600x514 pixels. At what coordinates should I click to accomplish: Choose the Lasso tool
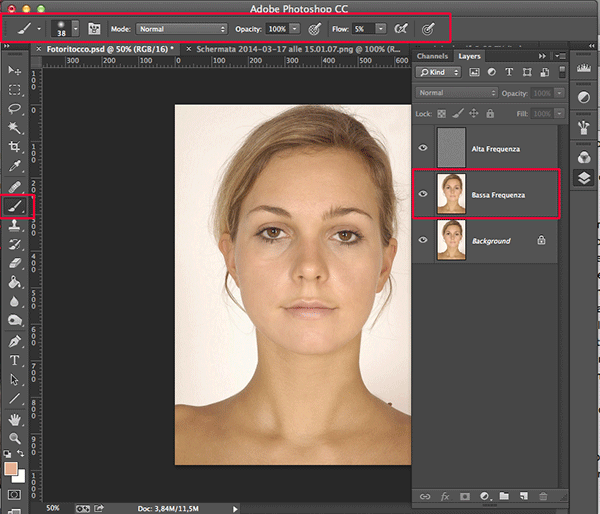[15, 108]
